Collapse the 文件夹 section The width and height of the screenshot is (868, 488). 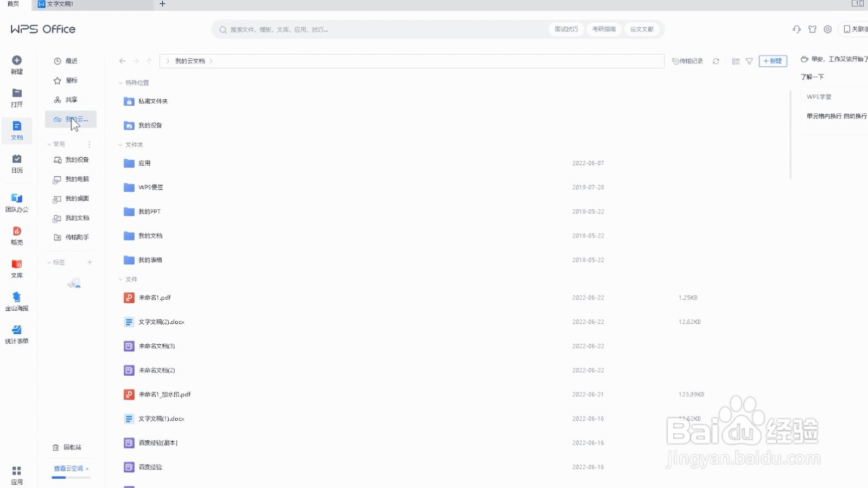(x=120, y=145)
